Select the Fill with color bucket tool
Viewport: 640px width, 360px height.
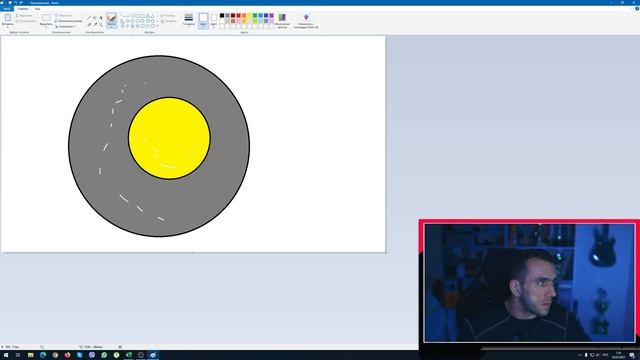pos(95,18)
